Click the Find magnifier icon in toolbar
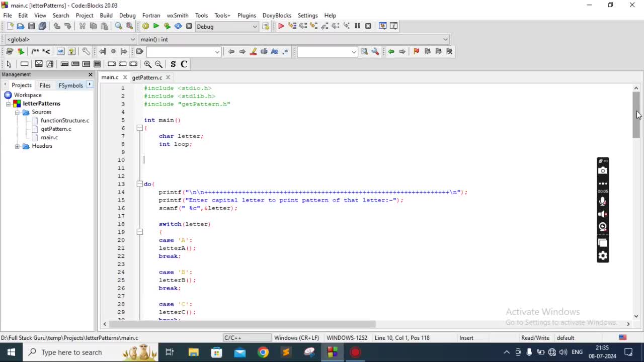 (x=118, y=26)
